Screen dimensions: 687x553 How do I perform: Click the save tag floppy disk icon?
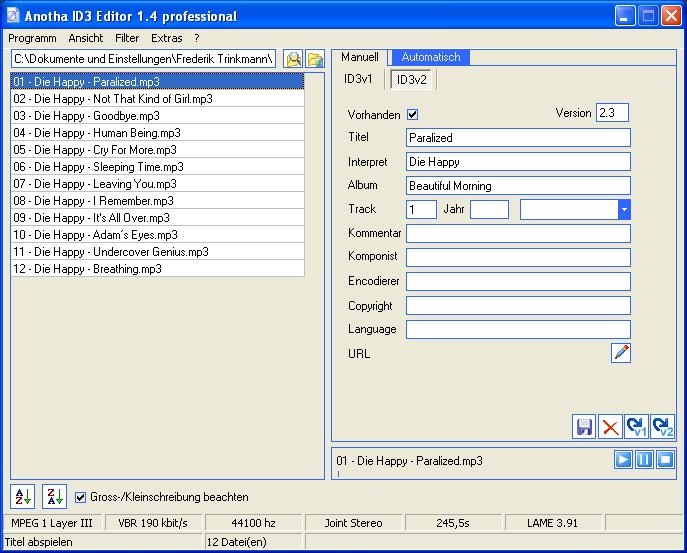[x=584, y=427]
